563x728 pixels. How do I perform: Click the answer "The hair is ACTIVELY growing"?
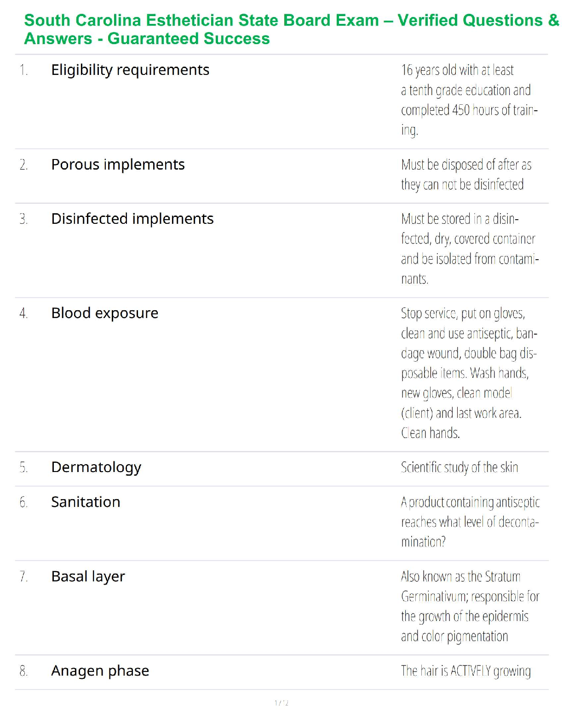[465, 671]
